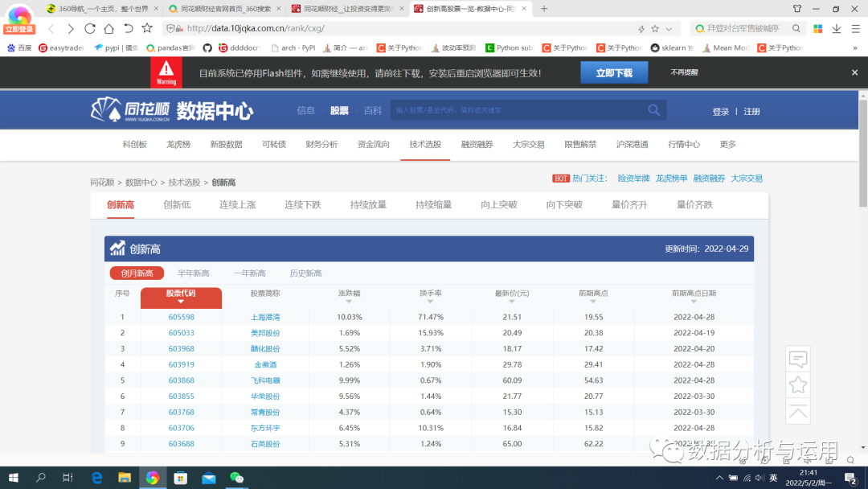Open the action center notification icon
This screenshot has width=868, height=489.
coord(851,478)
